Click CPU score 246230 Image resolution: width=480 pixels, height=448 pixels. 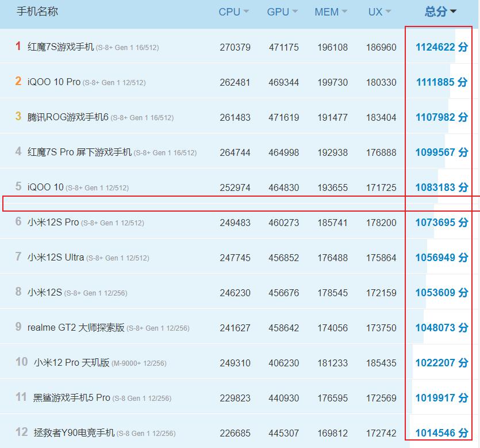coord(235,293)
